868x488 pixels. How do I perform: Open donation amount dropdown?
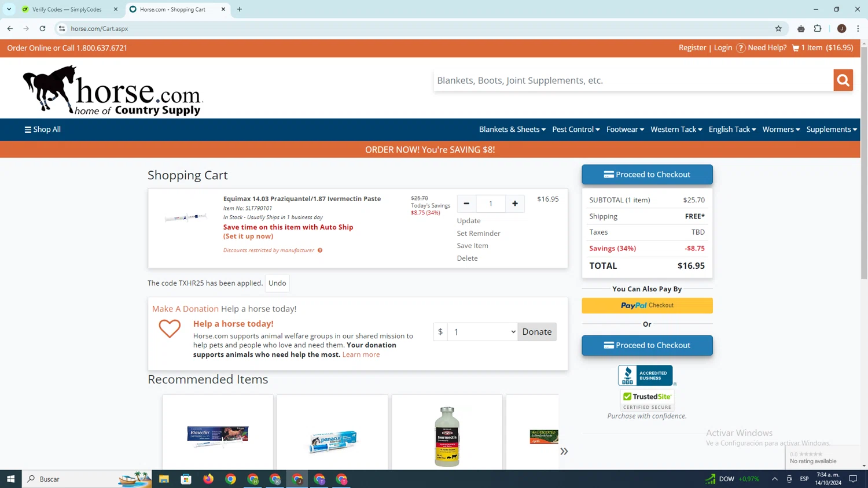[x=483, y=332]
